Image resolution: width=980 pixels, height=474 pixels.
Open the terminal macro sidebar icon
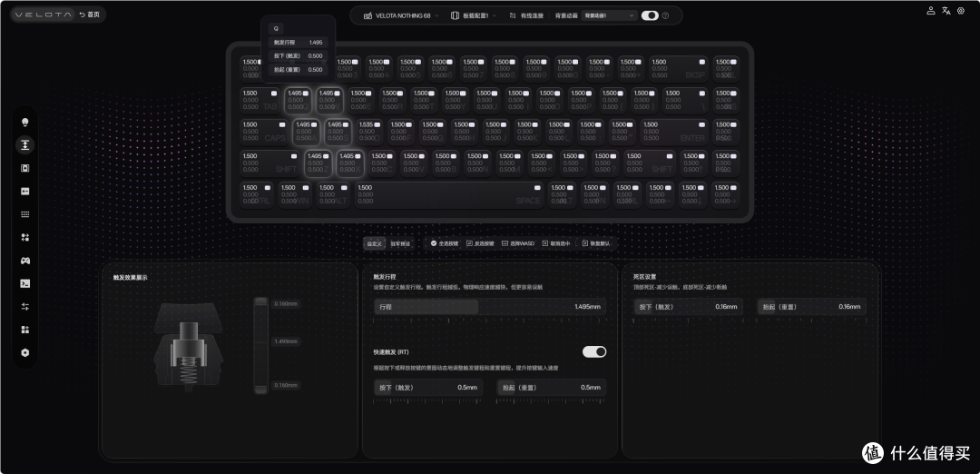(25, 283)
